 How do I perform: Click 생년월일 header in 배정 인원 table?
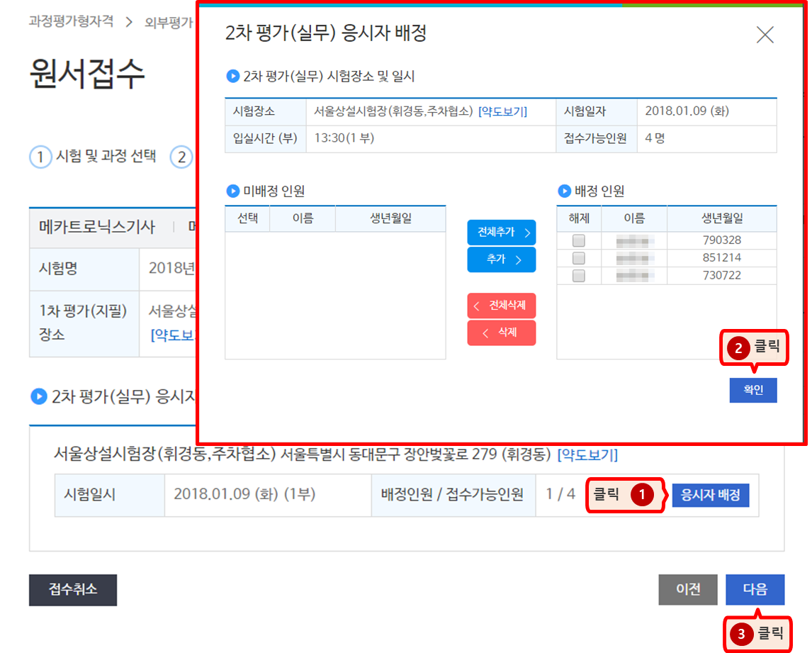[x=722, y=218]
